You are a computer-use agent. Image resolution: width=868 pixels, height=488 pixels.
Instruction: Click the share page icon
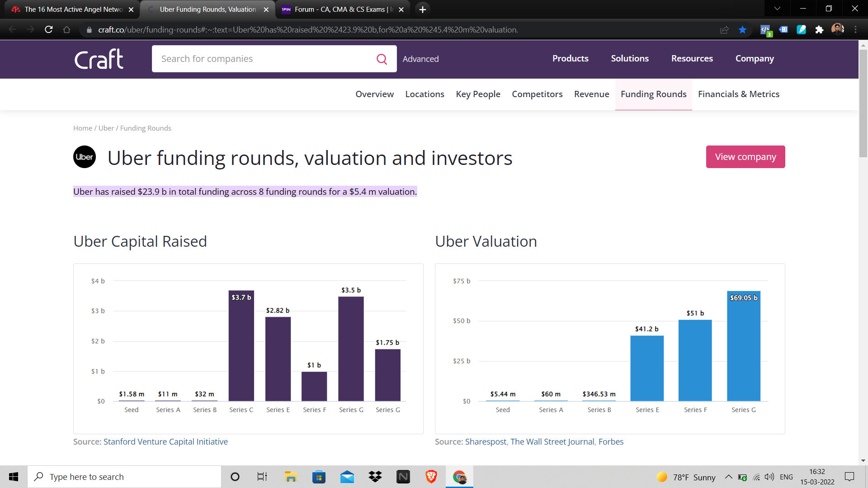click(x=724, y=30)
